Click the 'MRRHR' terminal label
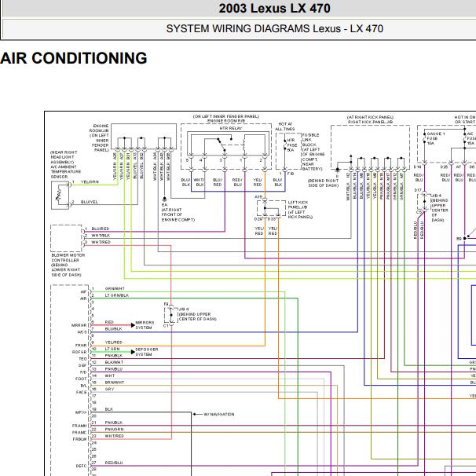476x476 pixels. (x=79, y=325)
